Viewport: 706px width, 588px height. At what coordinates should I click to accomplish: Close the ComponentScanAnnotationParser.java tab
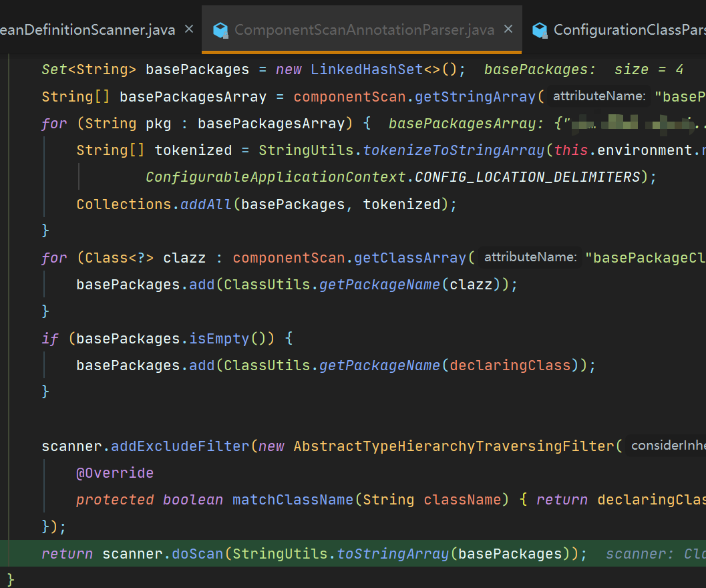coord(508,29)
